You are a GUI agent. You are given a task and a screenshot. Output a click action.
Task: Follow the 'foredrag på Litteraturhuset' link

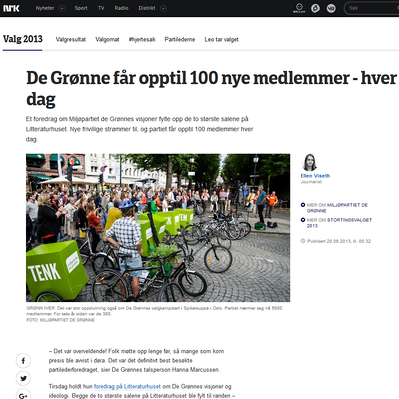pos(127,386)
